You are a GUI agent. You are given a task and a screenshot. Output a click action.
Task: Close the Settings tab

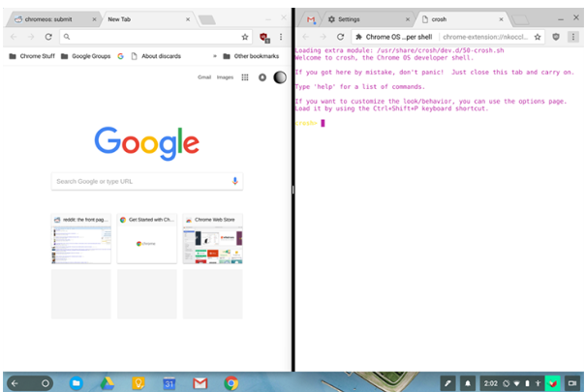(x=408, y=19)
